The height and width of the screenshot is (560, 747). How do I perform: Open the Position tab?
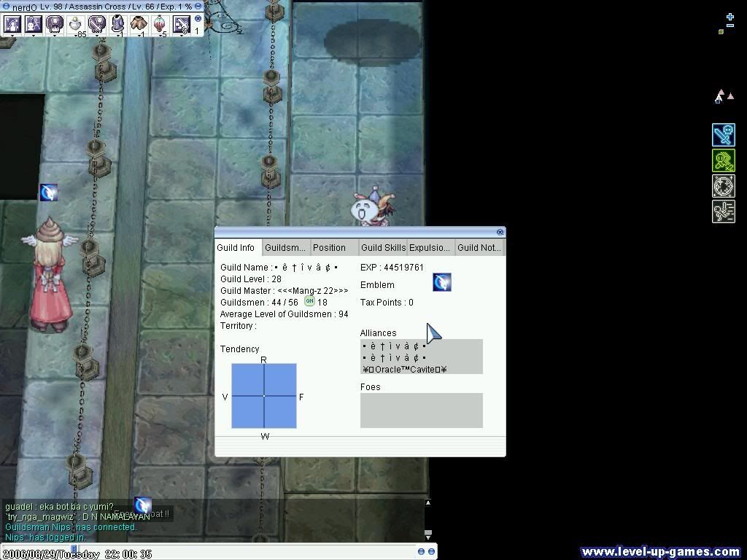pos(329,248)
